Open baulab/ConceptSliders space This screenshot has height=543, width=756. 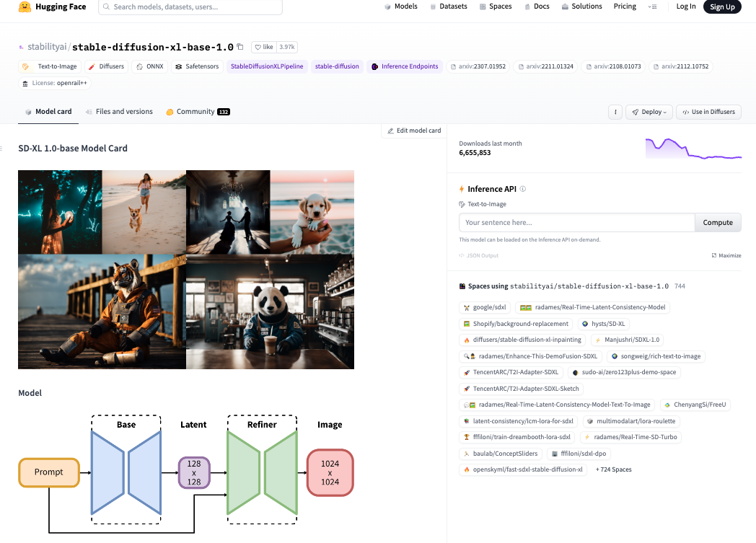click(x=501, y=454)
